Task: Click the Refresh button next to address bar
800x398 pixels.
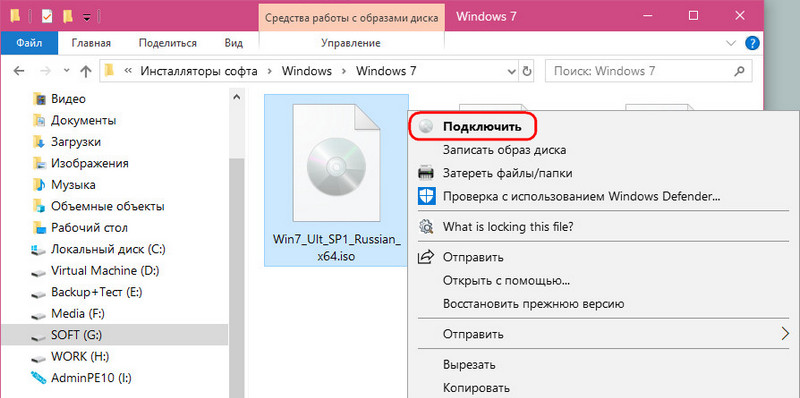Action: click(x=528, y=71)
